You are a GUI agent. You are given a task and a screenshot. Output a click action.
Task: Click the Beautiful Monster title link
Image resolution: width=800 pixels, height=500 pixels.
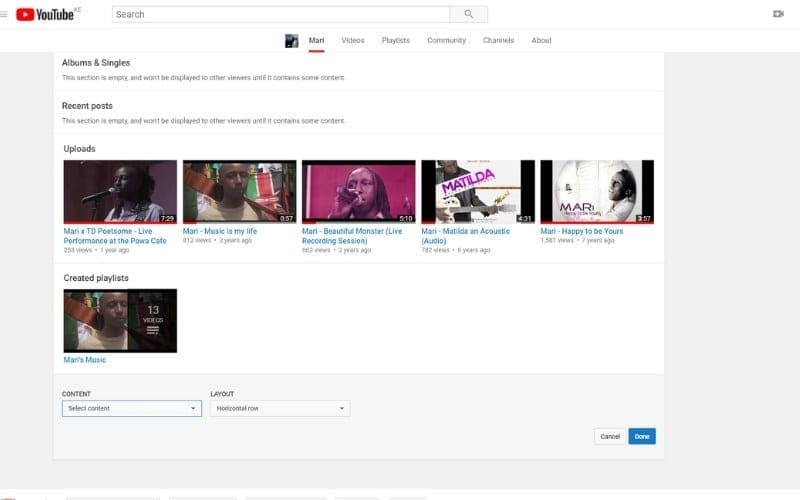[x=352, y=236]
